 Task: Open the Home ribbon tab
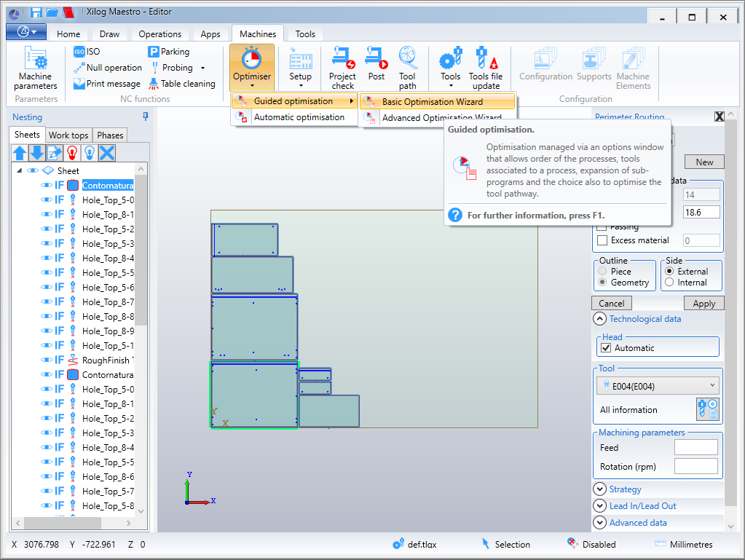pyautogui.click(x=68, y=34)
